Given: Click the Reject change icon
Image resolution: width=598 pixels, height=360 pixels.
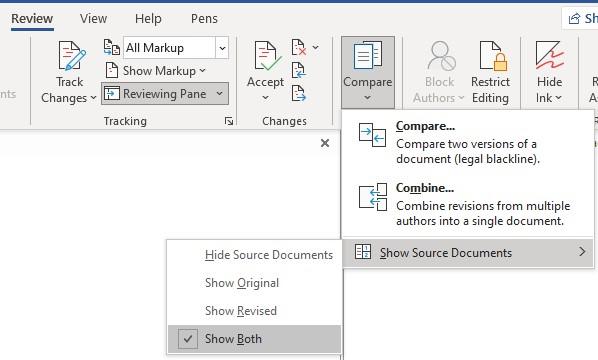Looking at the screenshot, I should click(299, 48).
